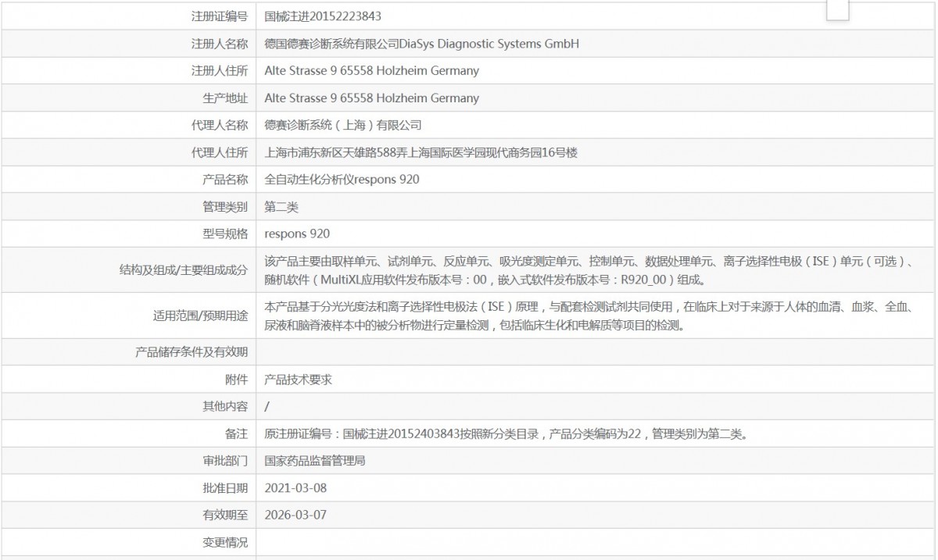Select approval date 2021-03-08
This screenshot has width=938, height=560.
295,488
